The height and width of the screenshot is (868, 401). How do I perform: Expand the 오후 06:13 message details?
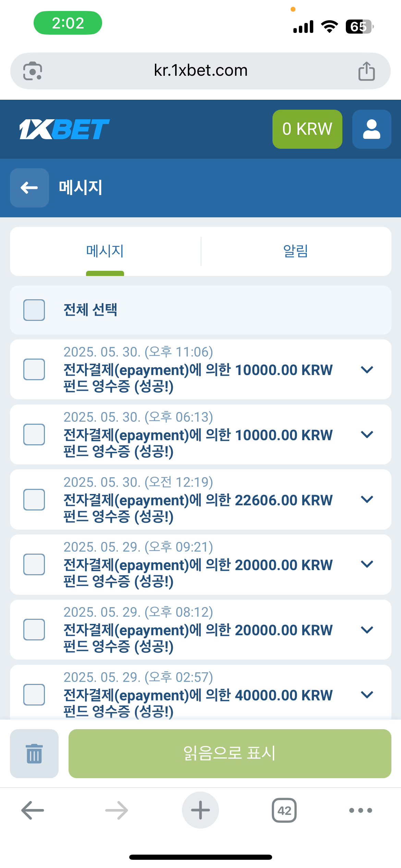click(367, 435)
